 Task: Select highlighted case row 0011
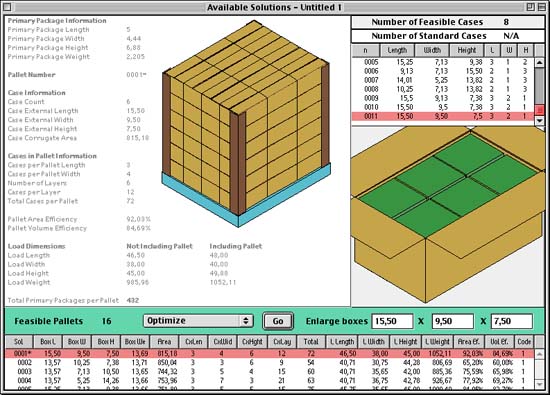443,116
